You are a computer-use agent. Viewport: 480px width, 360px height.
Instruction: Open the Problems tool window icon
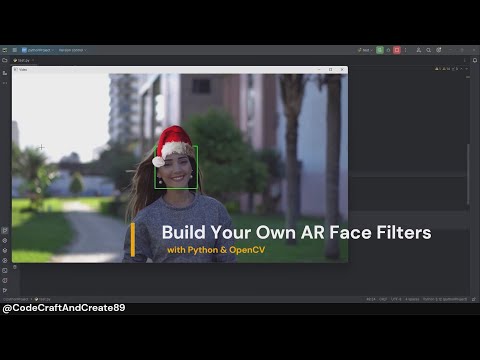[x=5, y=280]
